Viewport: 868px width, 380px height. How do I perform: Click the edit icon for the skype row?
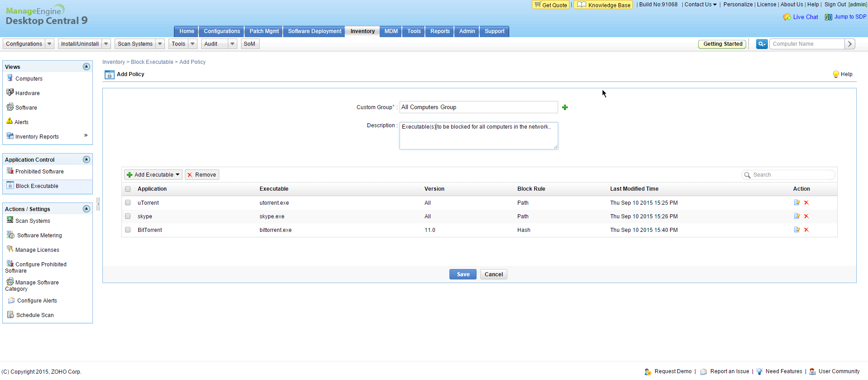(x=797, y=216)
